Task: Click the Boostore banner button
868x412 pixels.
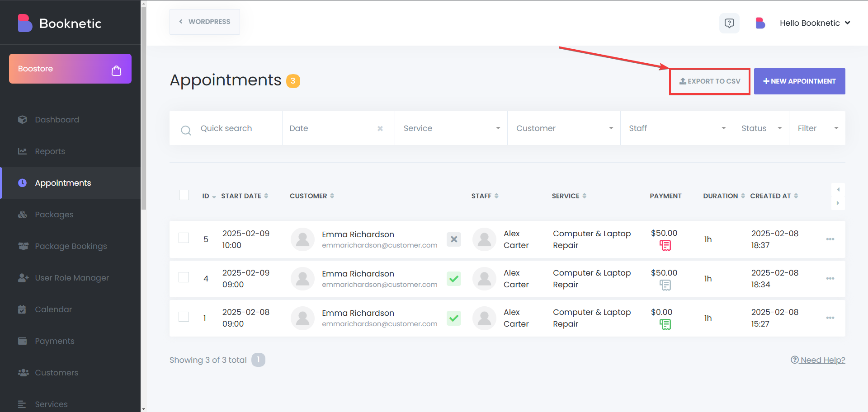Action: (x=70, y=69)
